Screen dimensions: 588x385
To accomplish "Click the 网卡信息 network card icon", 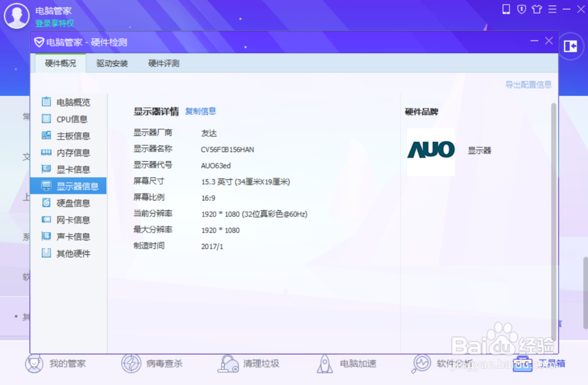I will coord(46,220).
